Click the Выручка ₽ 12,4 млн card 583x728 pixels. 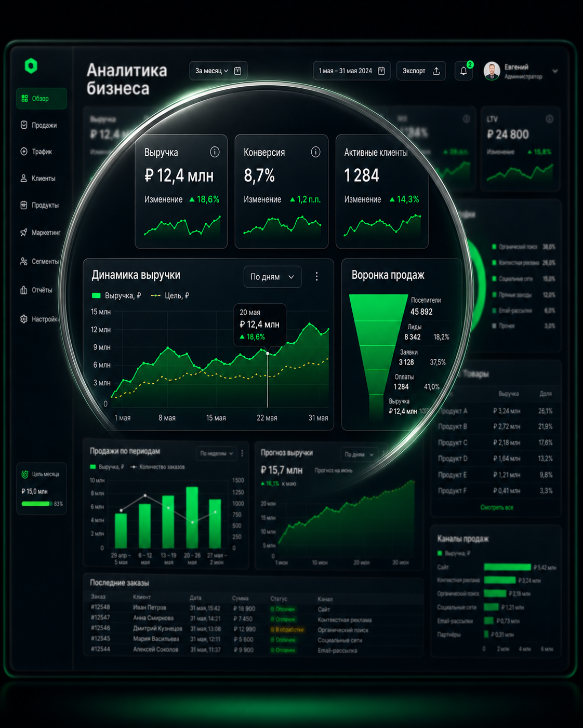tap(181, 192)
